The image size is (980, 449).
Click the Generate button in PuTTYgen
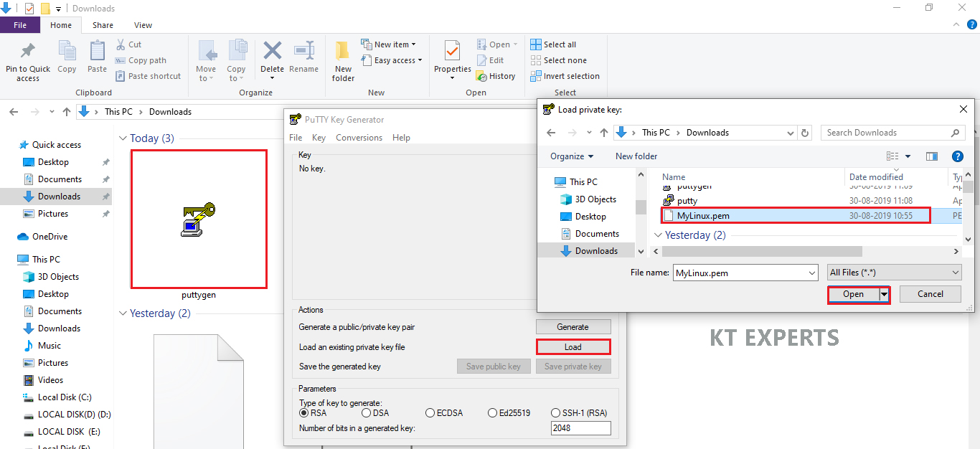click(573, 327)
